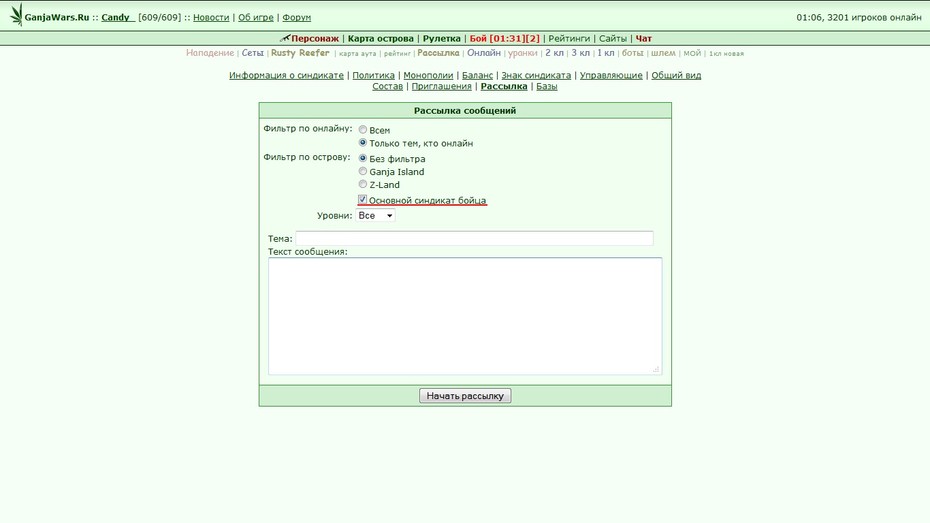
Task: Open the 'Форум' header link
Action: pyautogui.click(x=297, y=17)
